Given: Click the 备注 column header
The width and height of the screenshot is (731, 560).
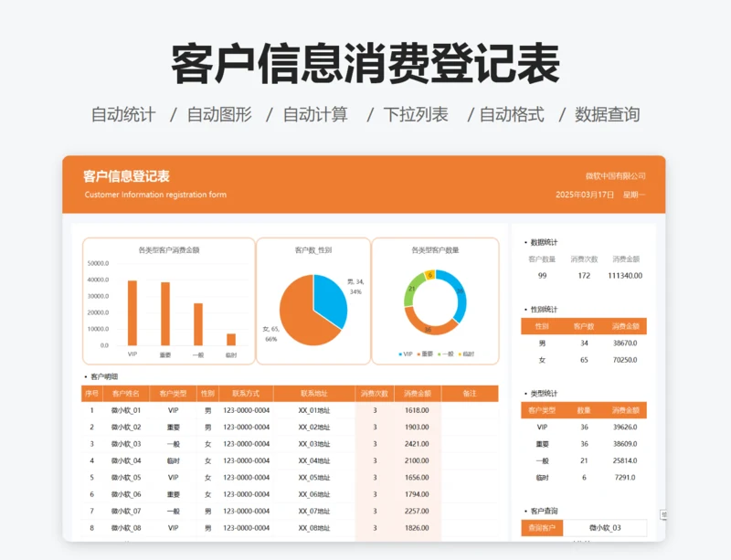Looking at the screenshot, I should (470, 394).
